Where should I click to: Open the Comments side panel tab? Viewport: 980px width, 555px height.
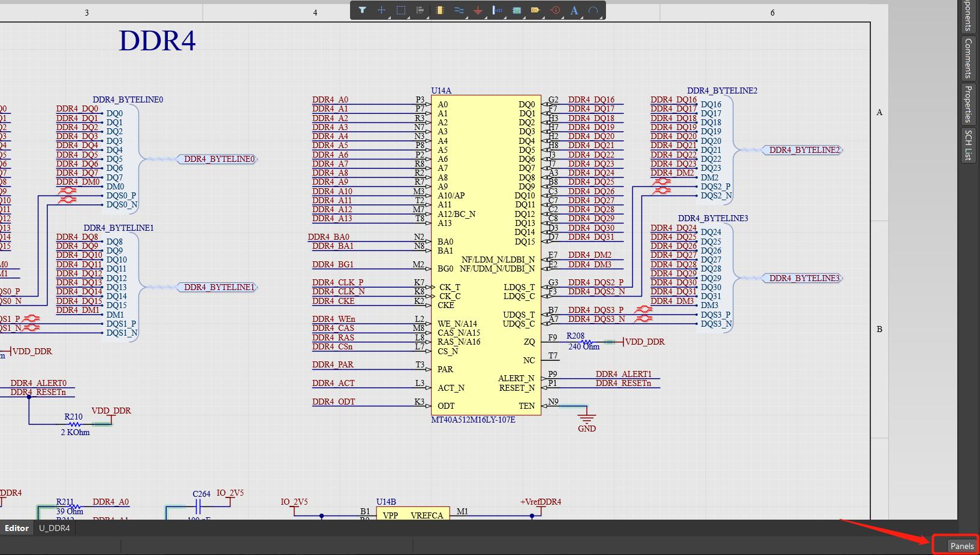point(967,58)
